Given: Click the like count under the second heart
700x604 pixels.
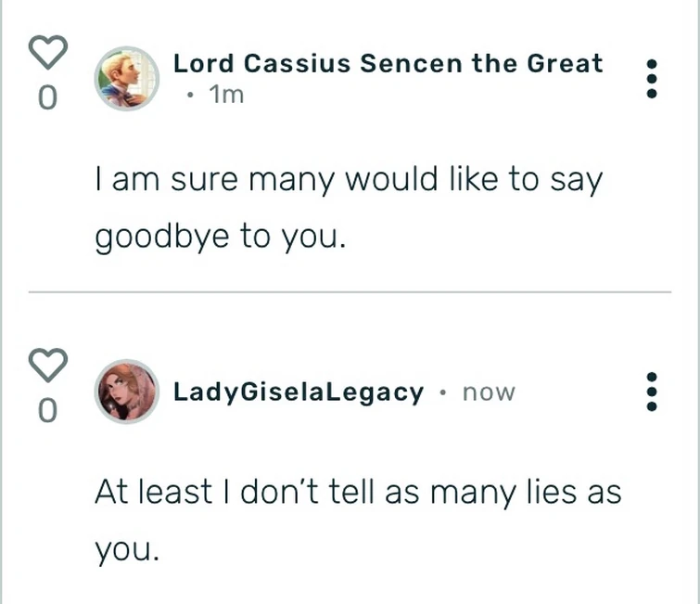Looking at the screenshot, I should (48, 409).
